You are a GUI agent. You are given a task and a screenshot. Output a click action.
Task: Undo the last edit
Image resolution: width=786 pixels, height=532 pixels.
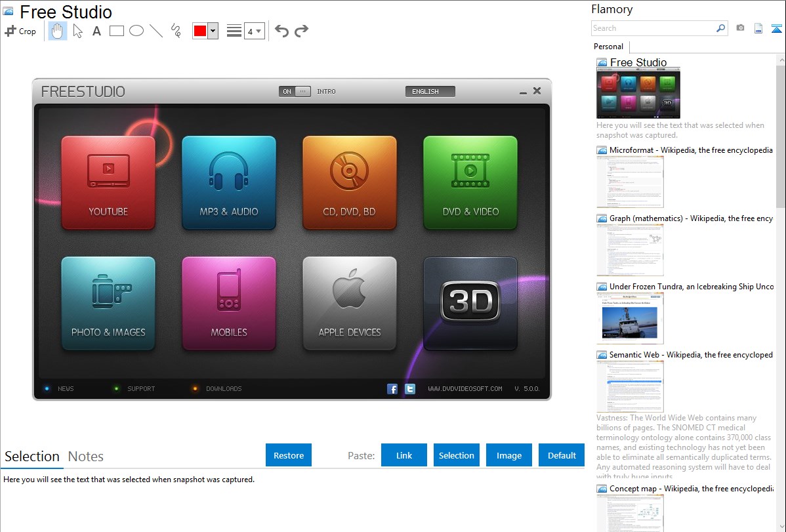pyautogui.click(x=281, y=31)
